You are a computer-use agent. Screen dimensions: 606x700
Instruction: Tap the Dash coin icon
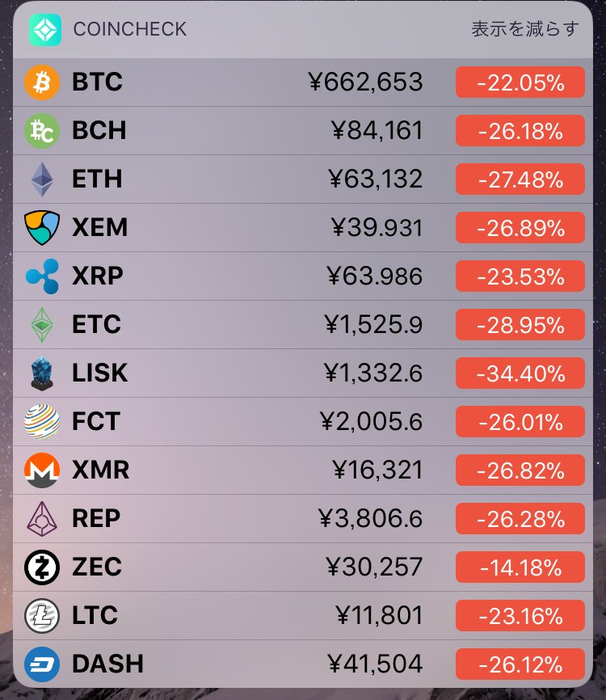pyautogui.click(x=42, y=664)
